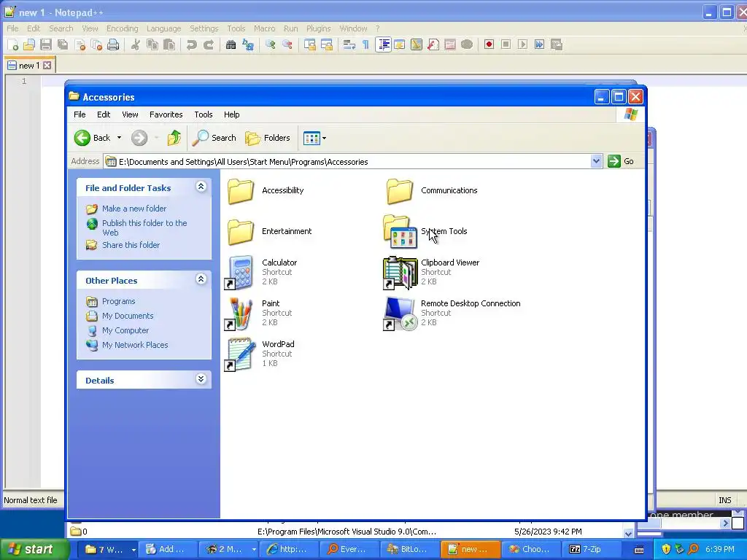Open Notepad++ Encoding menu
Viewport: 747px width, 560px height.
point(122,28)
